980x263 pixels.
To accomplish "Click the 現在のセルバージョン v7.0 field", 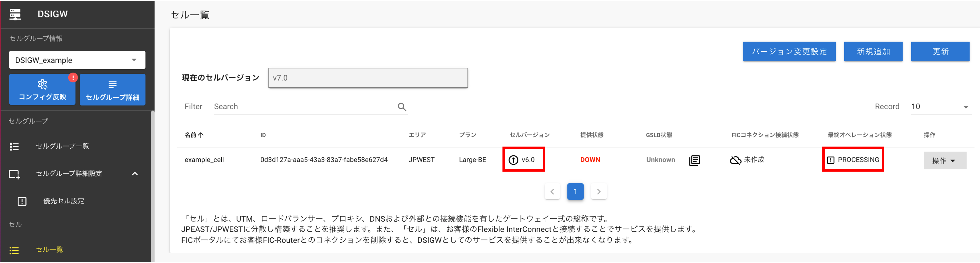I will [368, 78].
